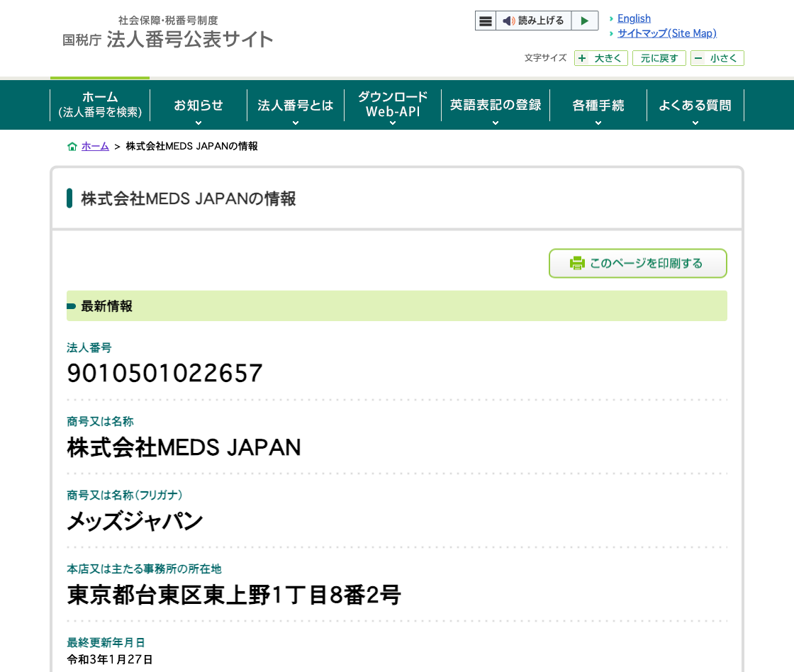Click the 商号又は名称(フリガナ) label

pos(125,495)
